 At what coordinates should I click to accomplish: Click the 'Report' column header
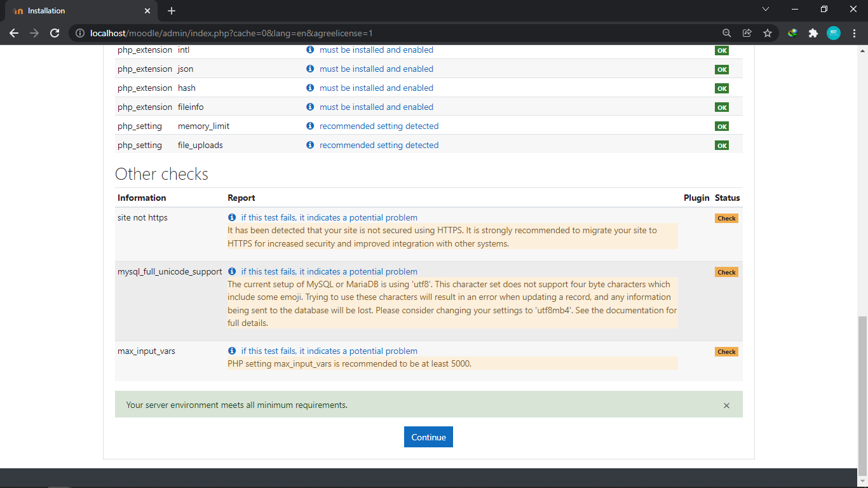coord(241,198)
